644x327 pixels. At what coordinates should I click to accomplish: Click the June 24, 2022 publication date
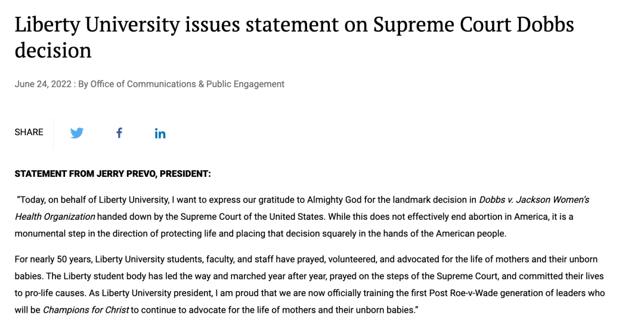(x=43, y=84)
